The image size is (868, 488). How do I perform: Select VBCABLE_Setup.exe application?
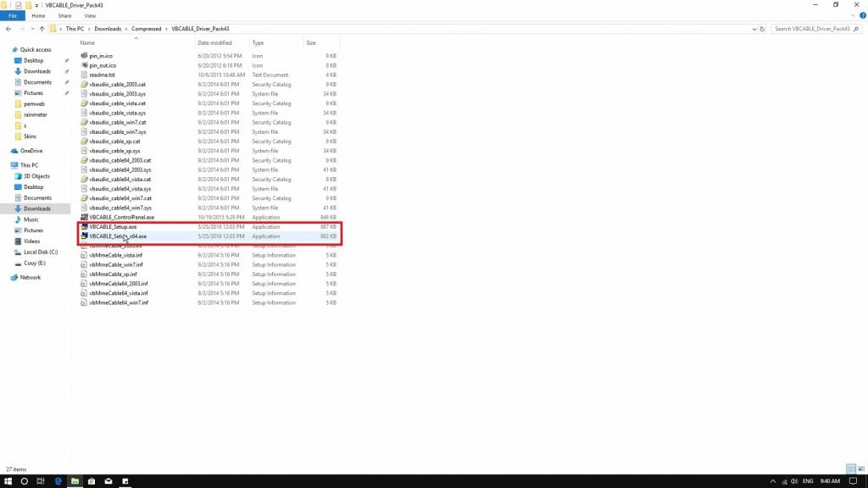tap(113, 227)
